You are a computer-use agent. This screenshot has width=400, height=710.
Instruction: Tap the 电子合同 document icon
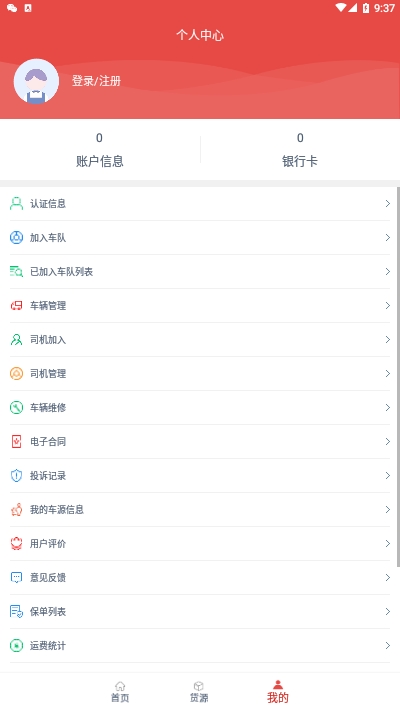click(x=16, y=441)
